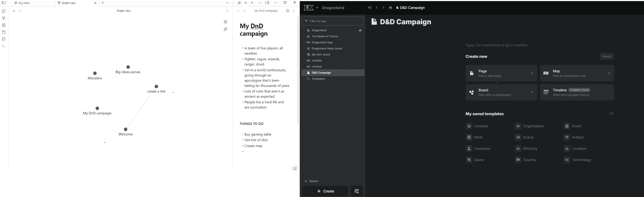
Task: Click the magic wand animation icon
Action: click(x=225, y=29)
